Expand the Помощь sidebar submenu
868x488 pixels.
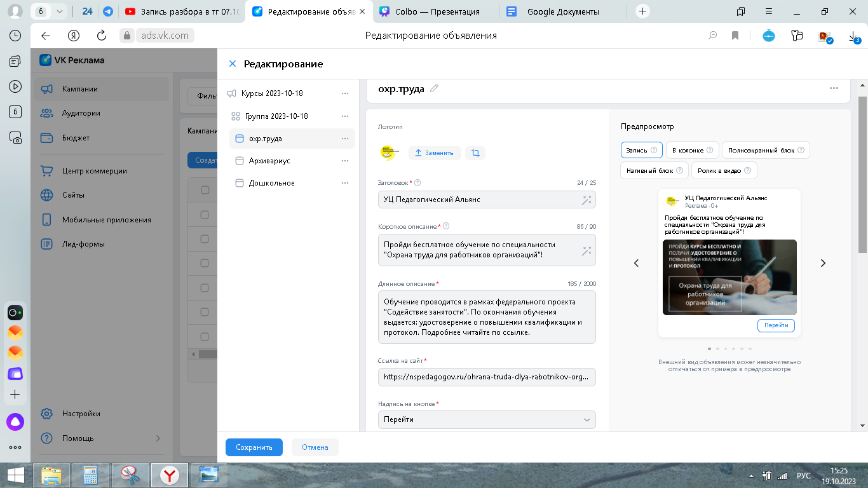click(x=158, y=438)
